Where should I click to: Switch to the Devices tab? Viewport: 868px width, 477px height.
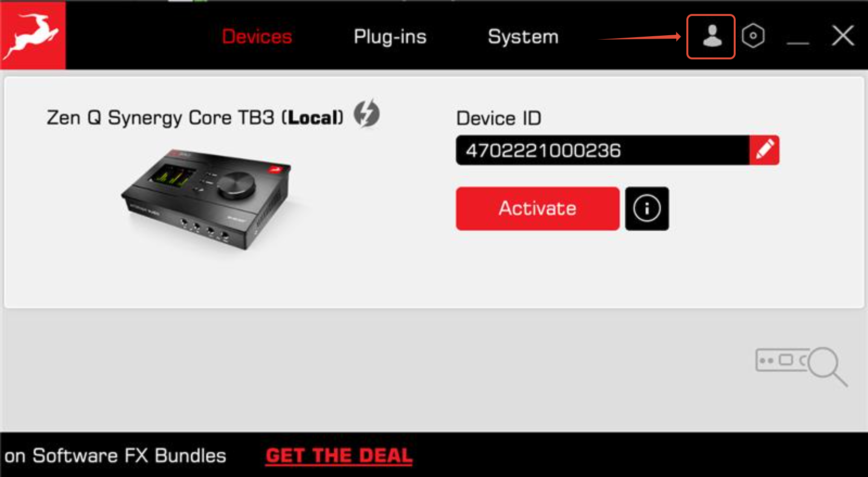click(257, 37)
